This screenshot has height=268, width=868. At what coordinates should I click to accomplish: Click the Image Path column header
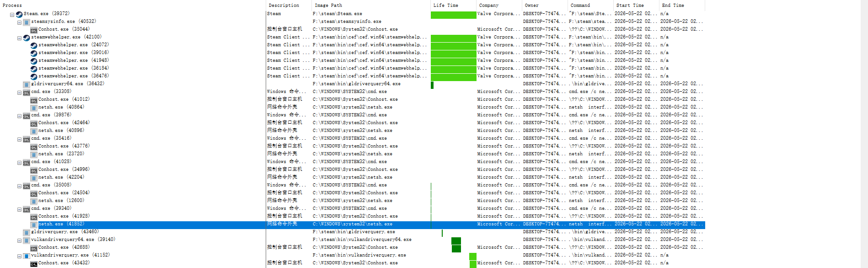[x=371, y=5]
